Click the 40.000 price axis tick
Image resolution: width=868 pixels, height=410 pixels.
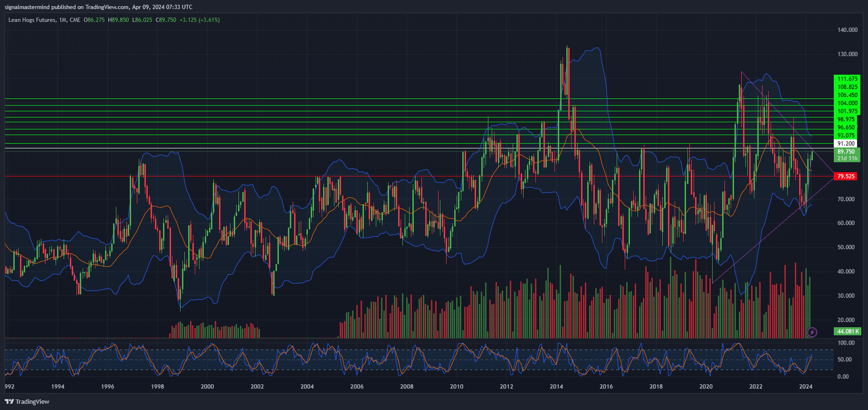coord(846,272)
